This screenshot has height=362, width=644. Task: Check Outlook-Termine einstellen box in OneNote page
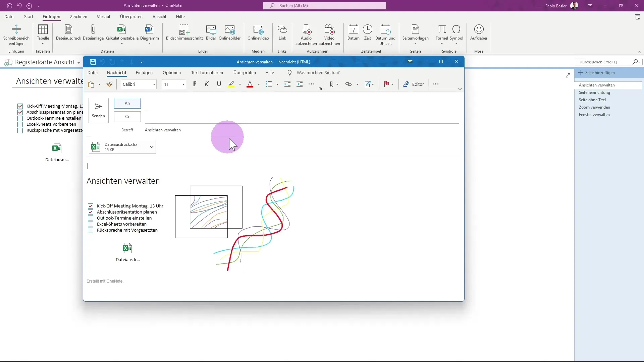pyautogui.click(x=20, y=118)
